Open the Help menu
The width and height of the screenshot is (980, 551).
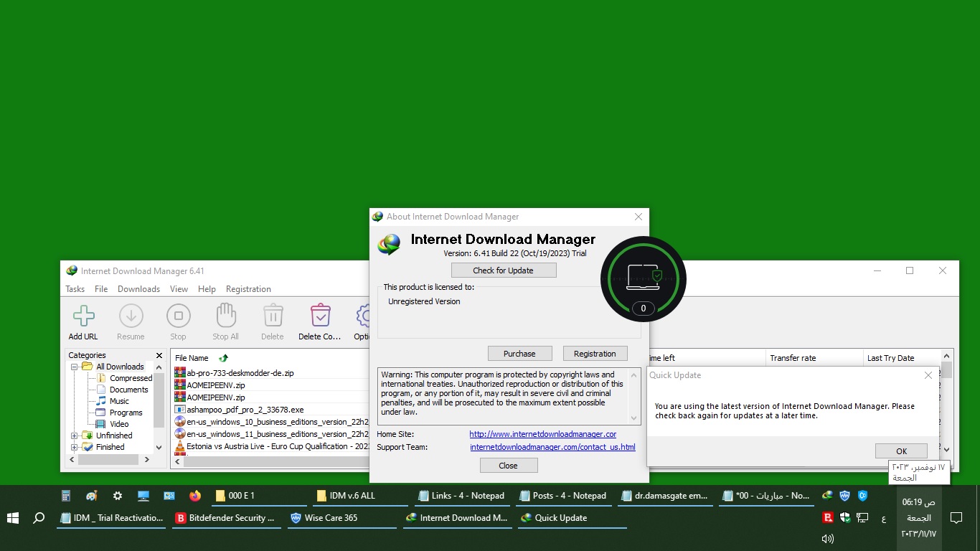pos(207,289)
